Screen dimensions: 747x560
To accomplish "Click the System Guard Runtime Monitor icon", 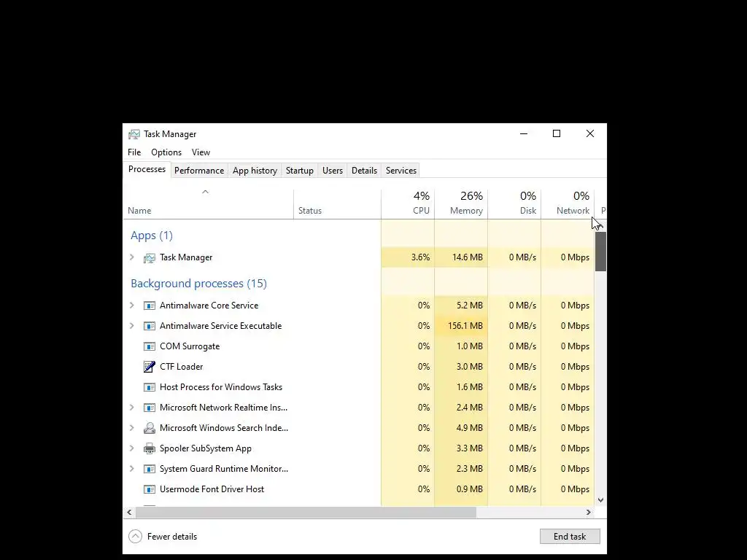I will point(149,469).
